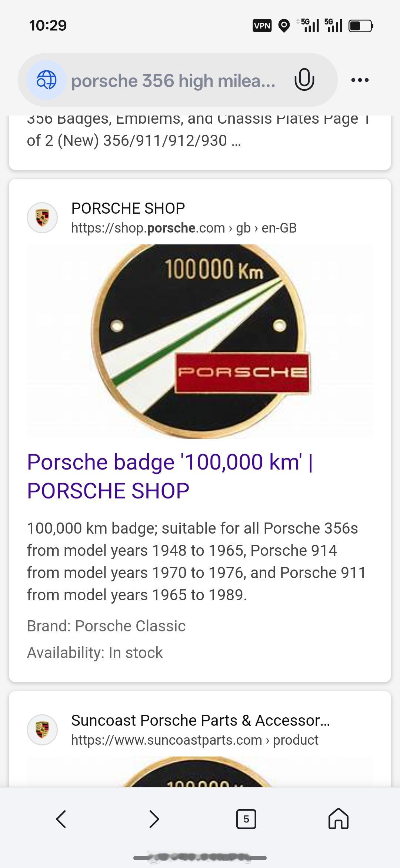Open the shop.porsche.com URL breadcrumb
Viewport: 400px width, 868px height.
184,228
